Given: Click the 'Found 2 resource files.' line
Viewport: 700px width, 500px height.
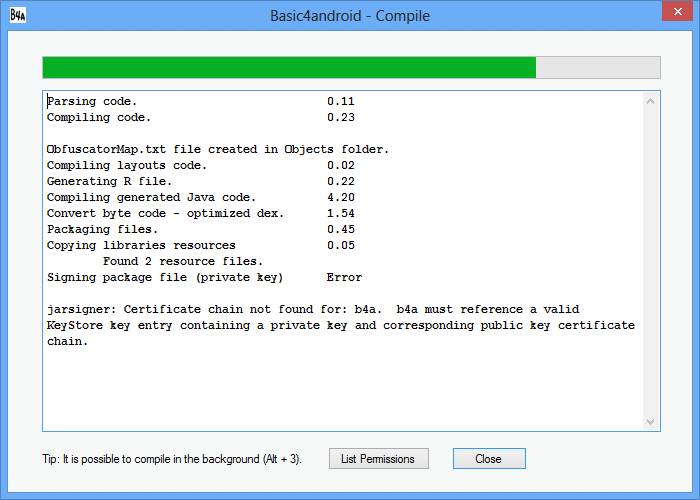Looking at the screenshot, I should [183, 261].
